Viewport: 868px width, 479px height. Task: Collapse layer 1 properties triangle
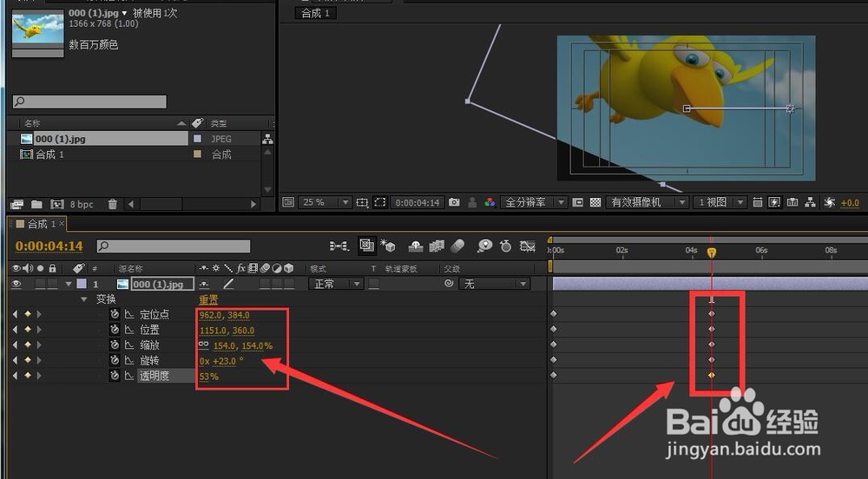click(68, 284)
